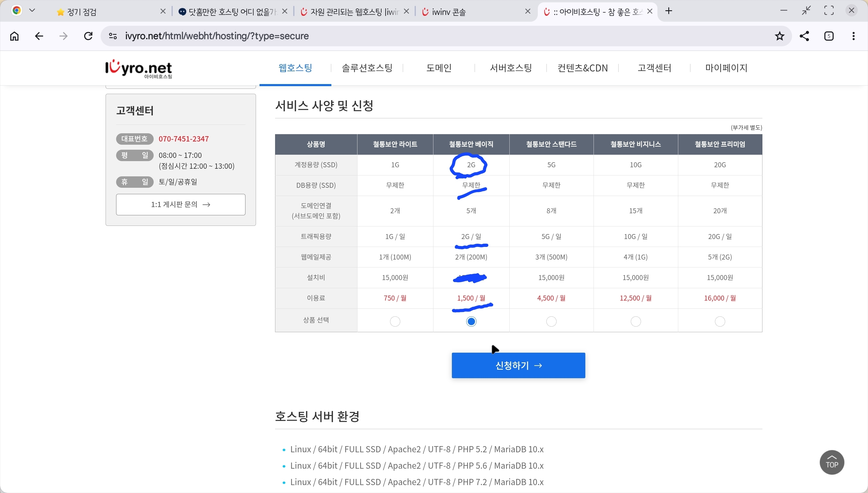This screenshot has width=868, height=493.
Task: Click the site information icon in the address bar
Action: [x=113, y=36]
